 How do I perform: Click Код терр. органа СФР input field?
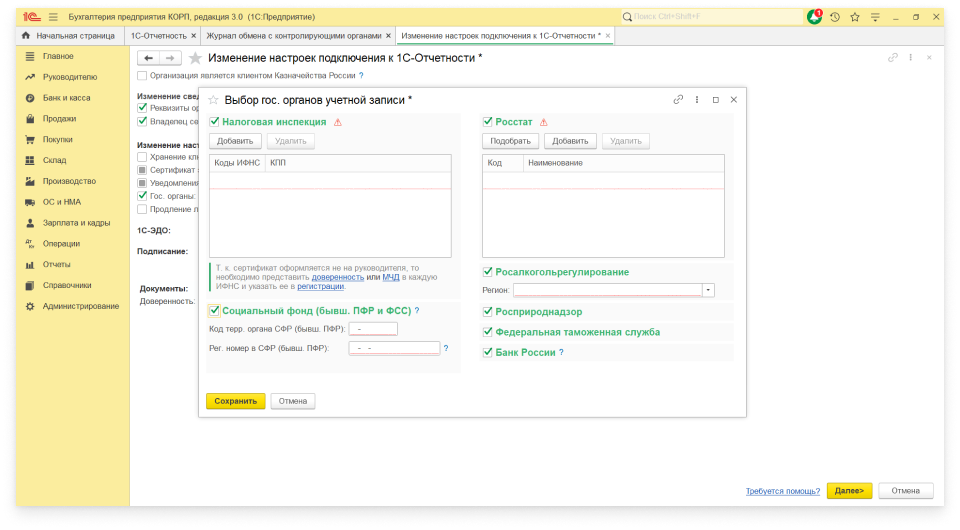(373, 329)
